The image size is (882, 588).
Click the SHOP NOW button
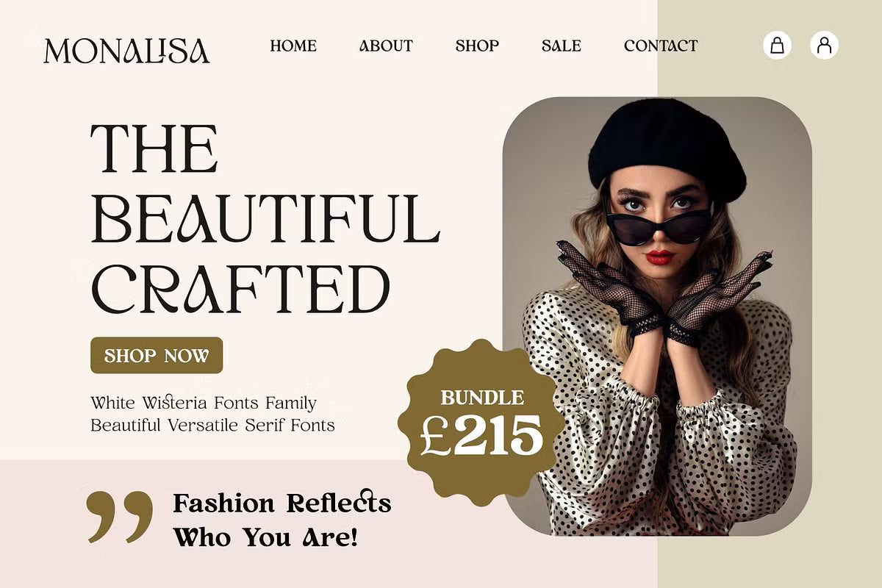(x=157, y=356)
